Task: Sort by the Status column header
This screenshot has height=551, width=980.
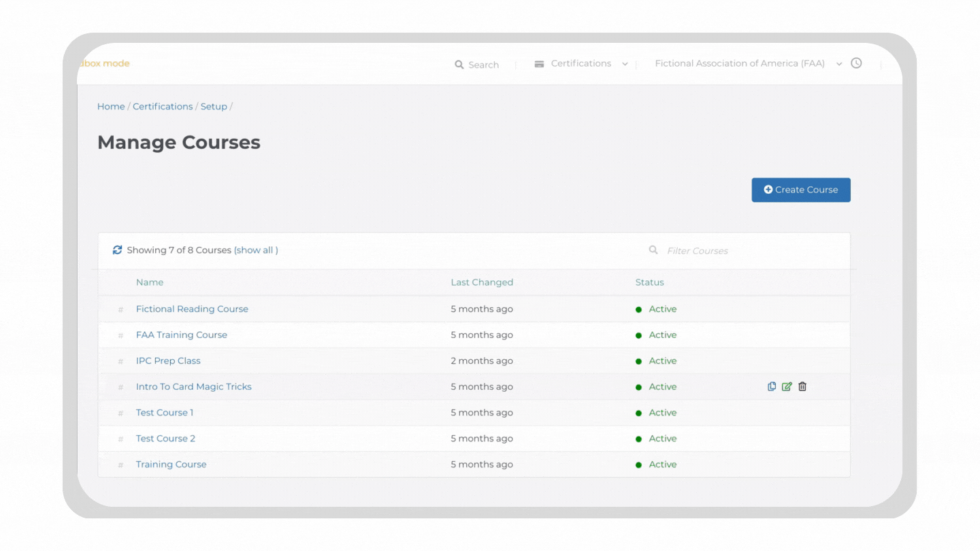Action: click(x=650, y=282)
